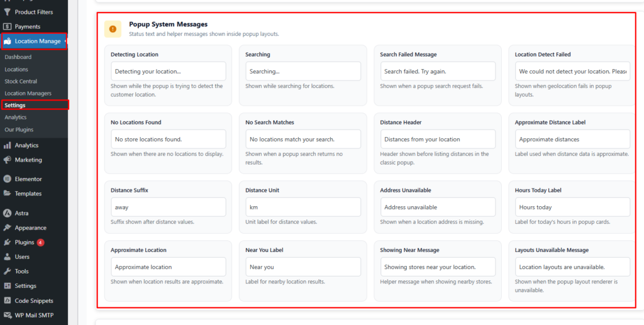Open the Dashboard submenu item
Viewport: 644px width, 325px height.
(18, 57)
